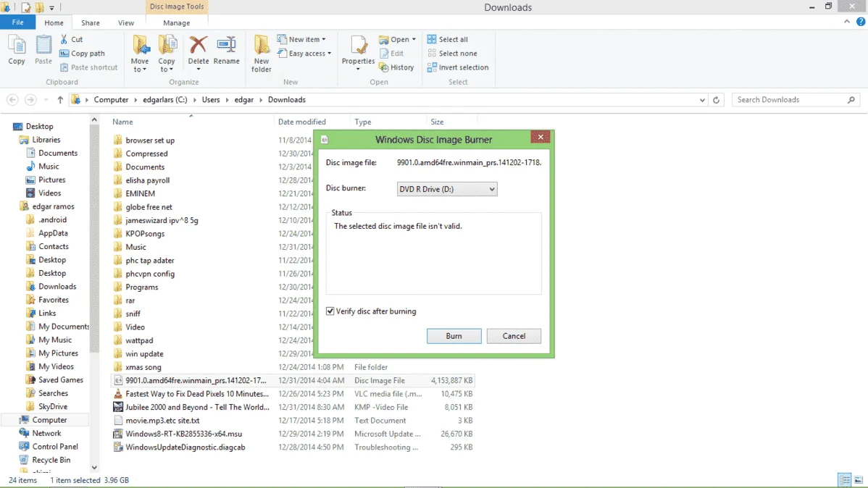The image size is (868, 488).
Task: Select the Libraries node in the navigation pane
Action: [x=46, y=140]
